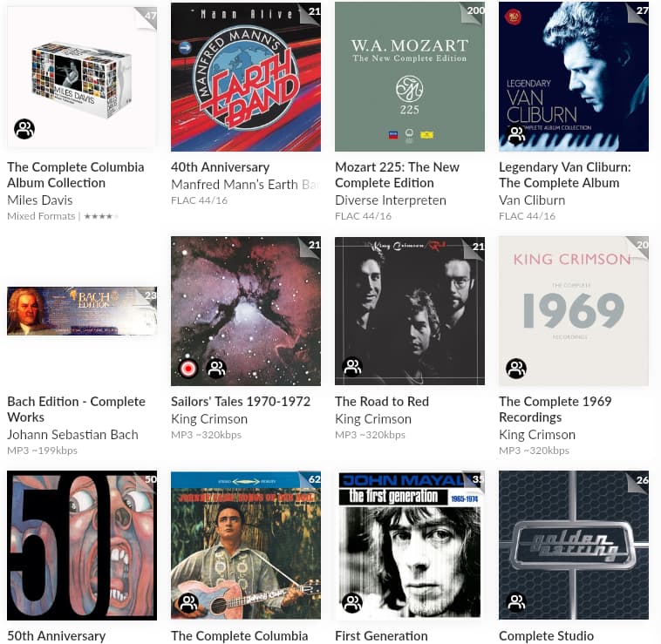661x644 pixels.
Task: Open The Road to Red album title
Action: 382,402
